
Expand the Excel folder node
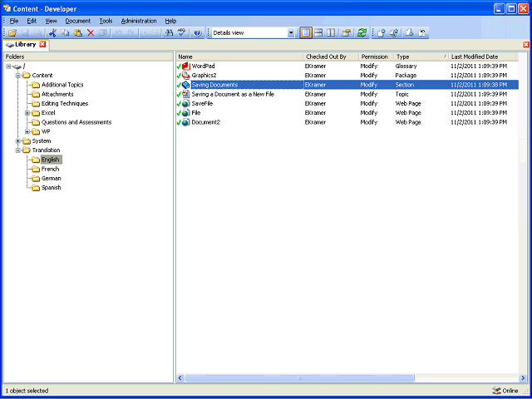tap(27, 113)
